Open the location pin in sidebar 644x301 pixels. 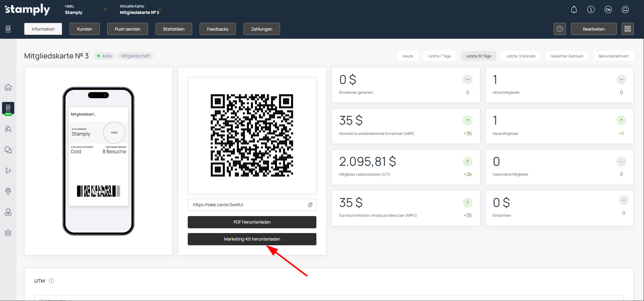(x=8, y=191)
